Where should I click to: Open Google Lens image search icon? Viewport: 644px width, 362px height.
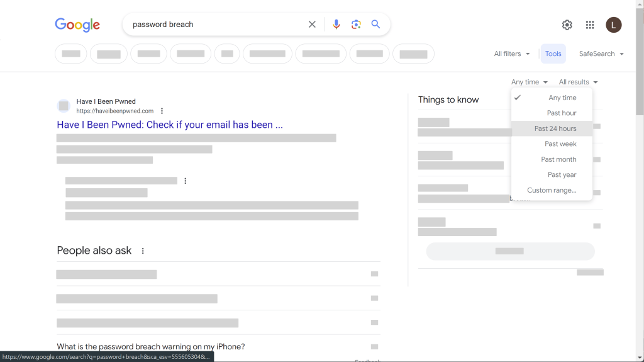[x=356, y=25]
